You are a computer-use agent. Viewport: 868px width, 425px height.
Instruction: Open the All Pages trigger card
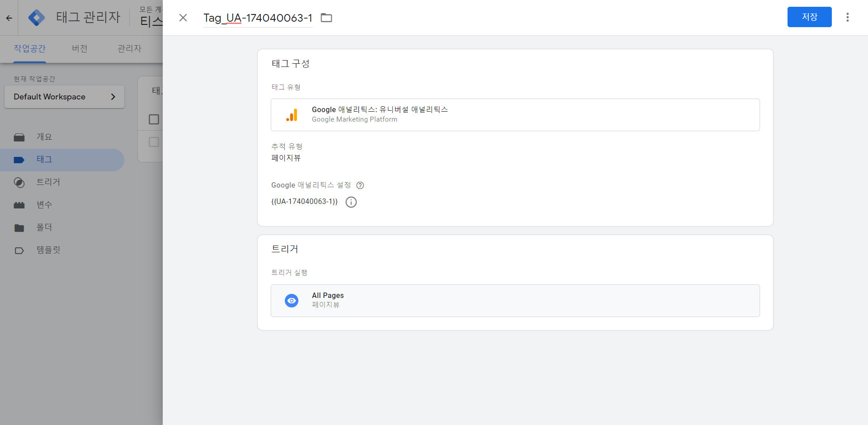515,301
